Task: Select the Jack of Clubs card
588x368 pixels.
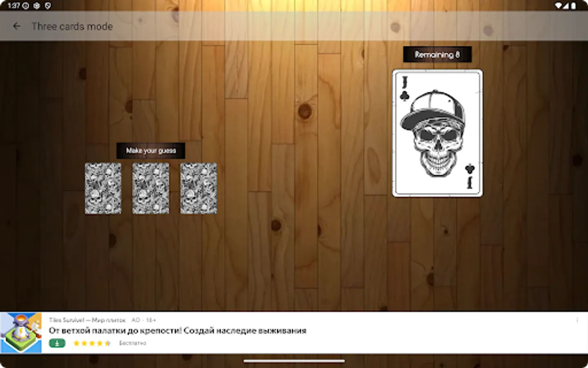Action: (437, 132)
